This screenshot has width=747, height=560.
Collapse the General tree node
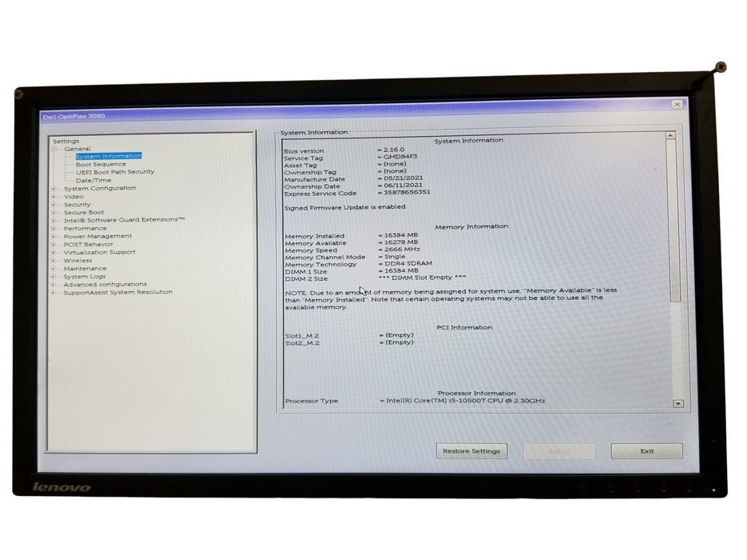click(54, 149)
